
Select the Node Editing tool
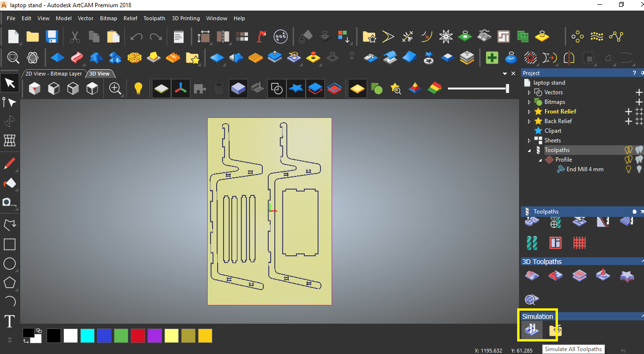click(x=10, y=102)
